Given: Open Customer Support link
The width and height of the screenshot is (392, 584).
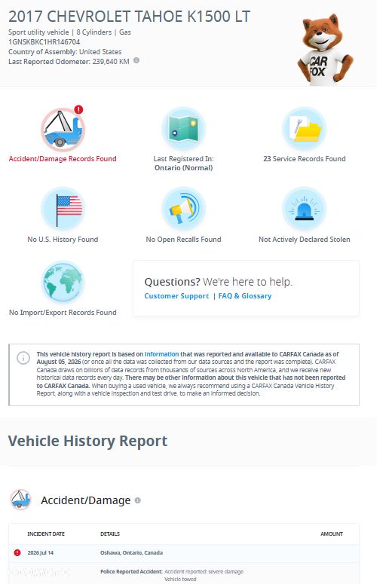Looking at the screenshot, I should coord(176,295).
